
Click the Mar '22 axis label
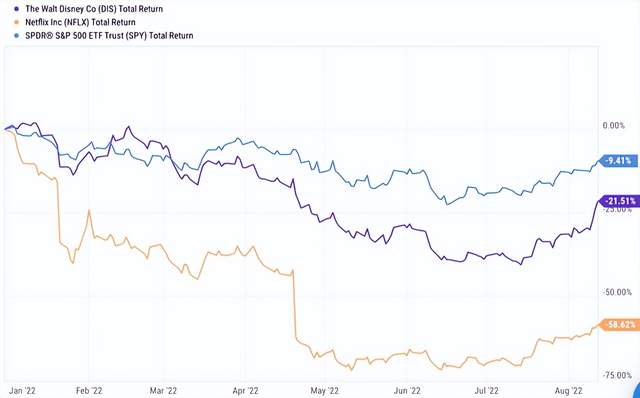click(x=163, y=391)
